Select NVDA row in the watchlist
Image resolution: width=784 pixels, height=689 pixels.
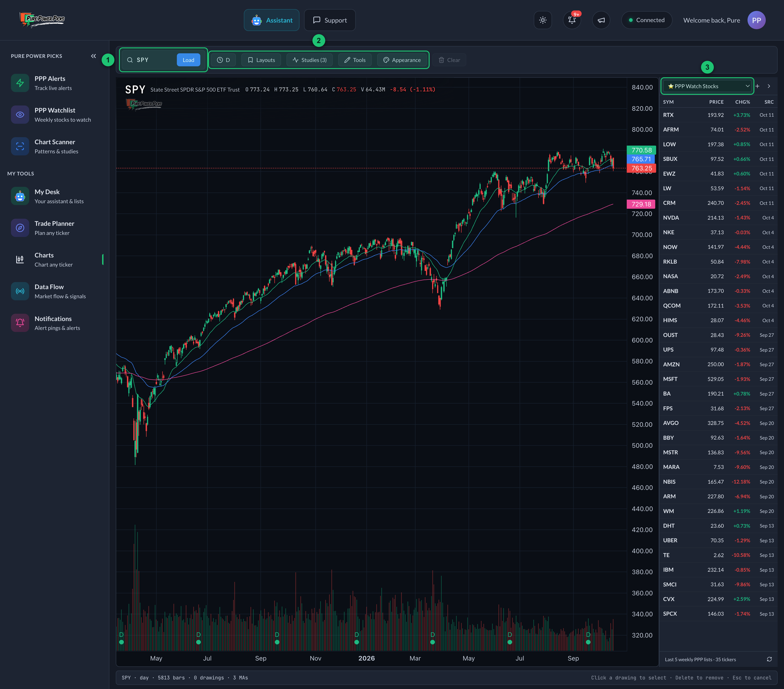click(x=718, y=218)
